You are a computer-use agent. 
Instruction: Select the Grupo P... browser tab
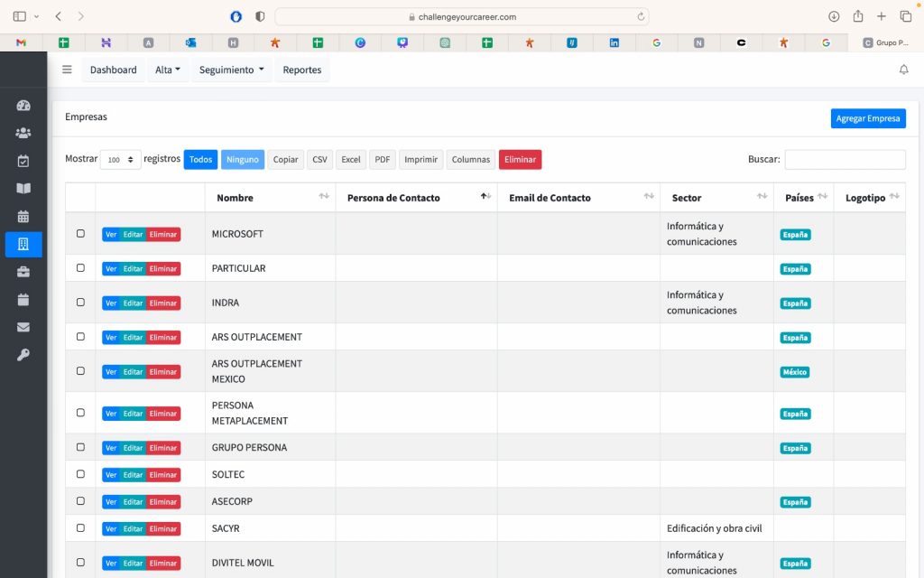886,42
